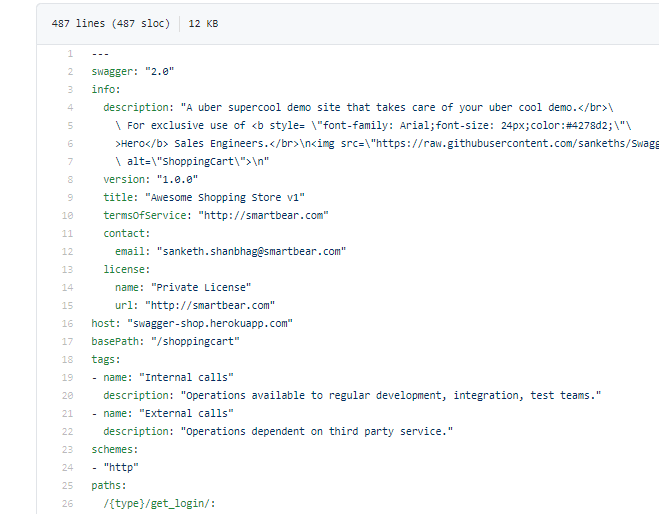
Task: Click line number 26 for get_login path
Action: (67, 504)
